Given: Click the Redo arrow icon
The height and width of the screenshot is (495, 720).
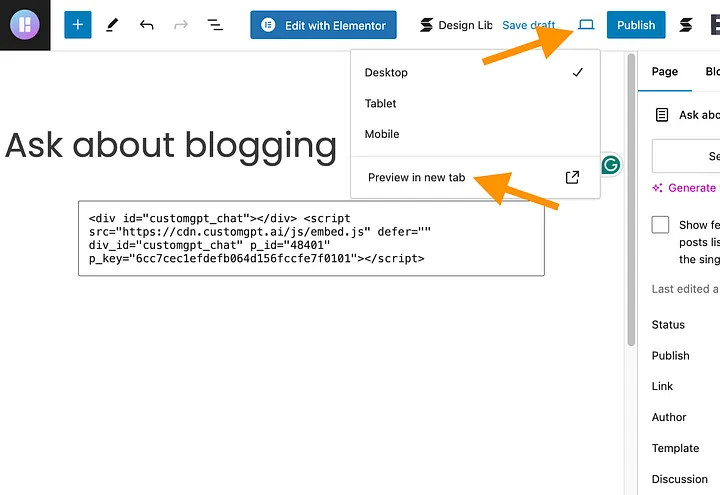Looking at the screenshot, I should (181, 25).
